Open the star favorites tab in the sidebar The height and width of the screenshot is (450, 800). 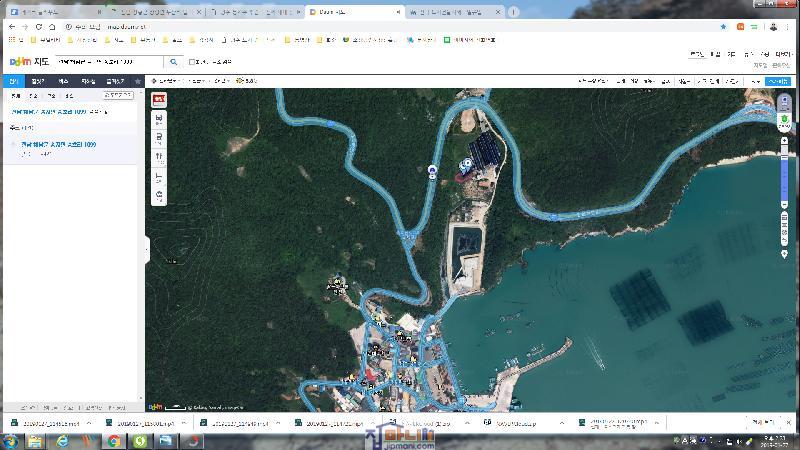137,81
